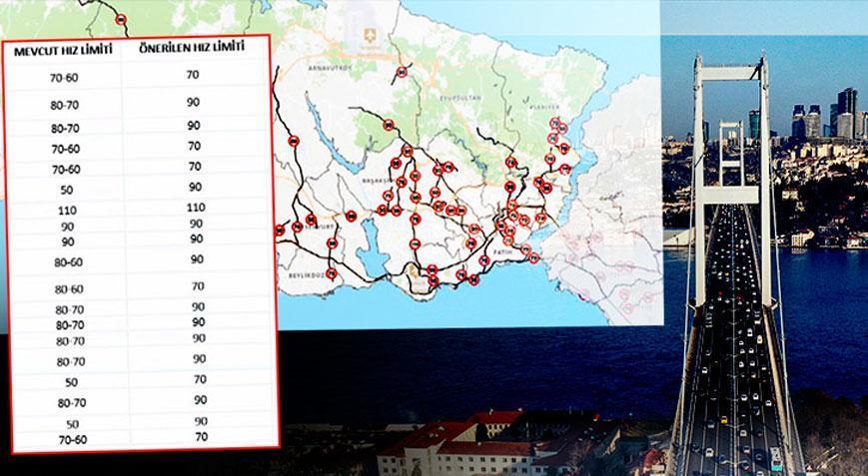Select the 110 value in the proposed limit column
Viewport: 868px width, 476px height.
pos(196,207)
